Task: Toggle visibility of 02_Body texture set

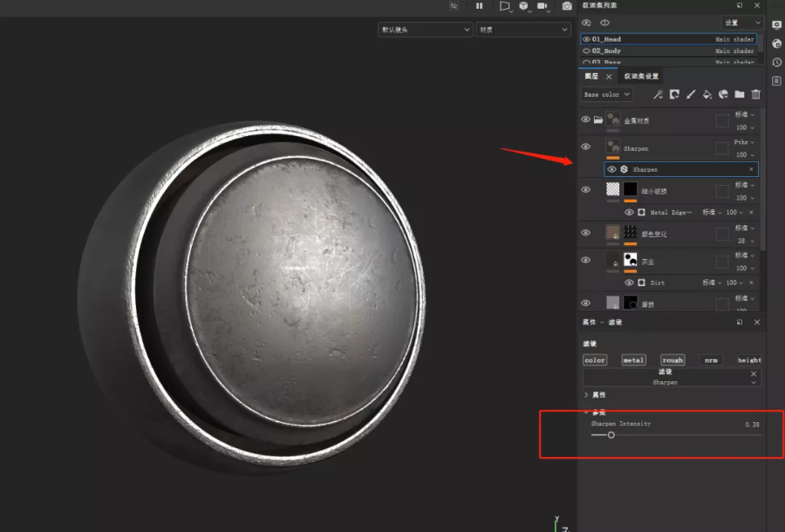Action: point(586,51)
